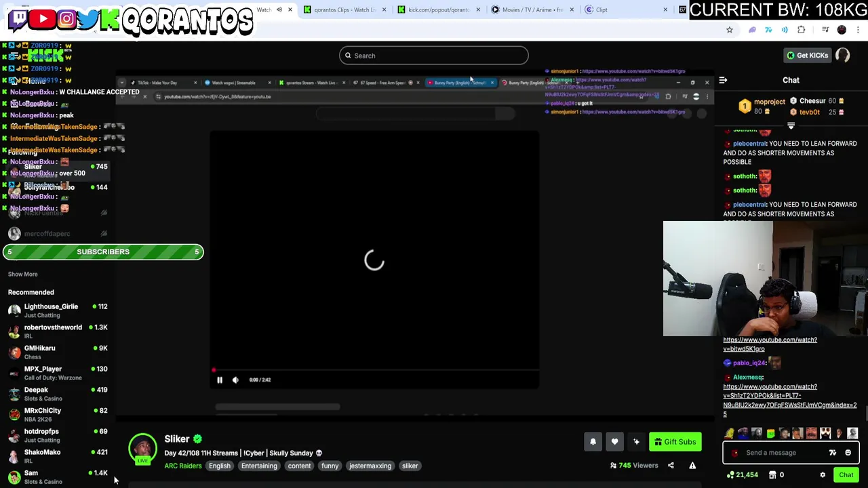
Task: Click the Kick search box
Action: click(x=434, y=56)
